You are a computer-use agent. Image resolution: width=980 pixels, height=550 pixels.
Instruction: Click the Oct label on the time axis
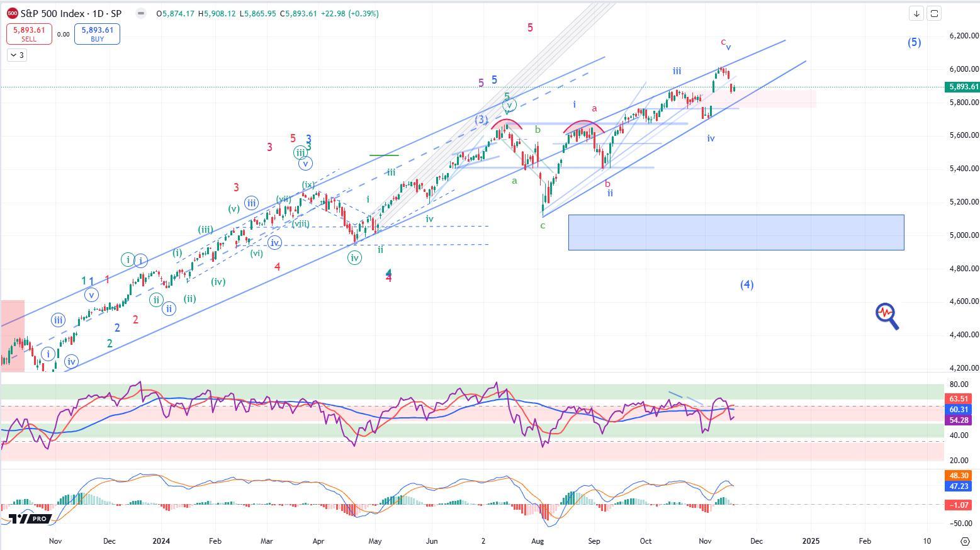point(646,541)
